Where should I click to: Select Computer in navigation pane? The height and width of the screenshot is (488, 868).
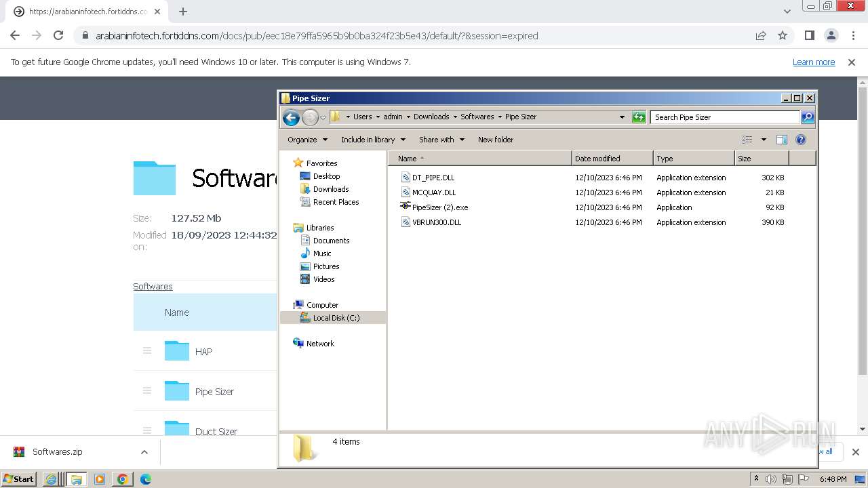click(322, 305)
